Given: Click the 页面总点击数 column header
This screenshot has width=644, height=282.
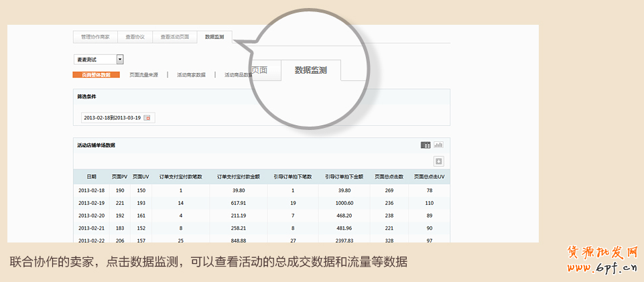Looking at the screenshot, I should tap(389, 177).
